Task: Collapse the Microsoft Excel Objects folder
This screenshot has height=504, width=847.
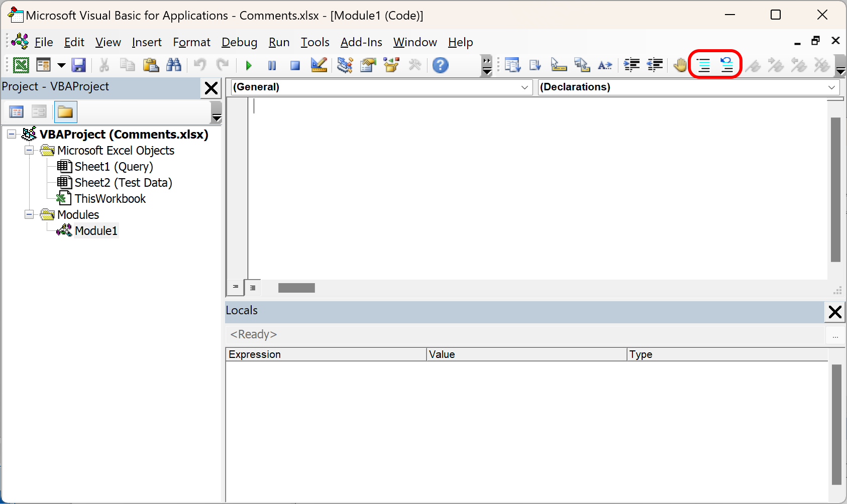Action: tap(30, 151)
